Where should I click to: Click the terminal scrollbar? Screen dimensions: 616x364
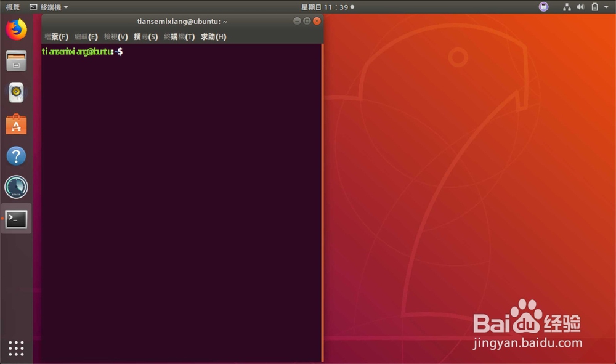[x=322, y=202]
